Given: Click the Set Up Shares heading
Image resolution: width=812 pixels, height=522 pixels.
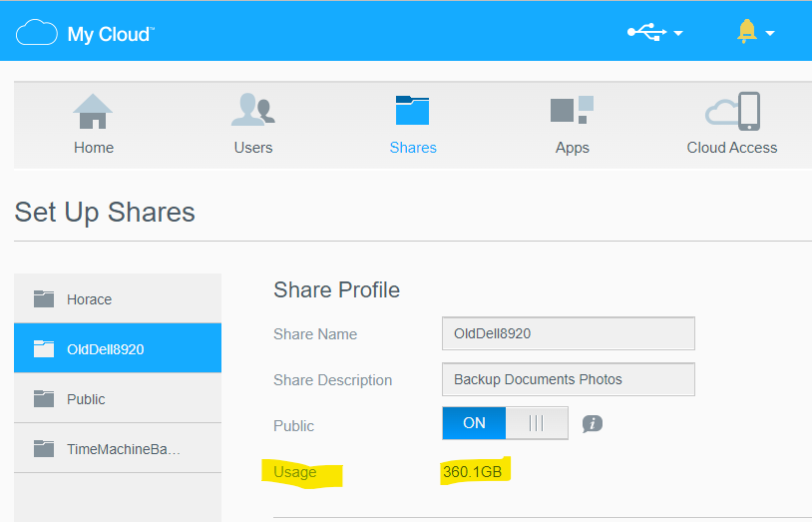Looking at the screenshot, I should (x=105, y=213).
